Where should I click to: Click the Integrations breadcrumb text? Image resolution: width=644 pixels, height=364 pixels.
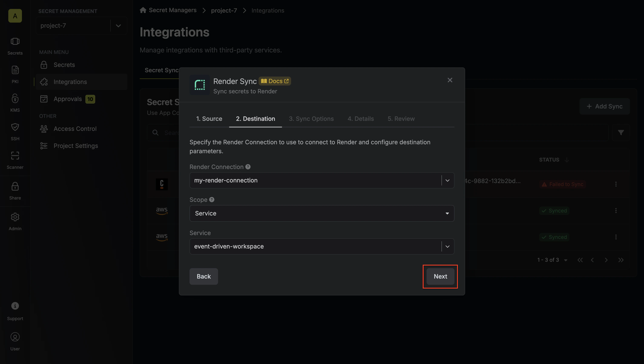pos(268,10)
